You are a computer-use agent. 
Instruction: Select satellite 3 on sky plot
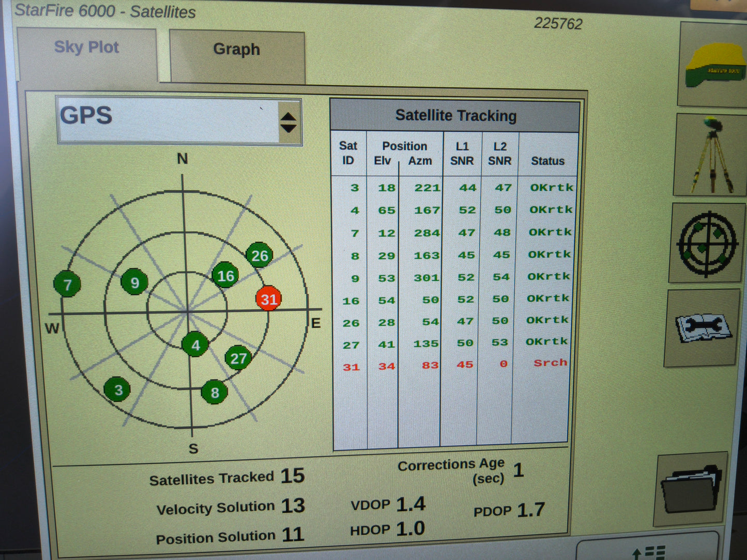(117, 390)
